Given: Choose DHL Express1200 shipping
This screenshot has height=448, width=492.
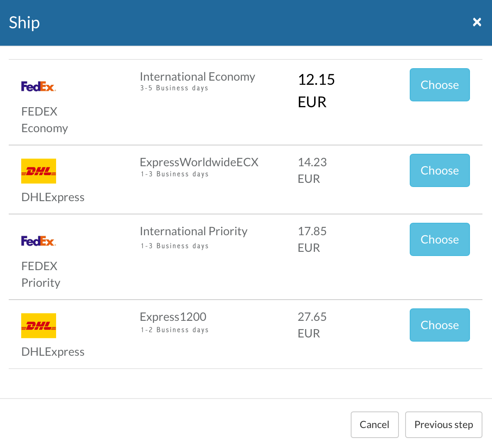Looking at the screenshot, I should click(440, 325).
